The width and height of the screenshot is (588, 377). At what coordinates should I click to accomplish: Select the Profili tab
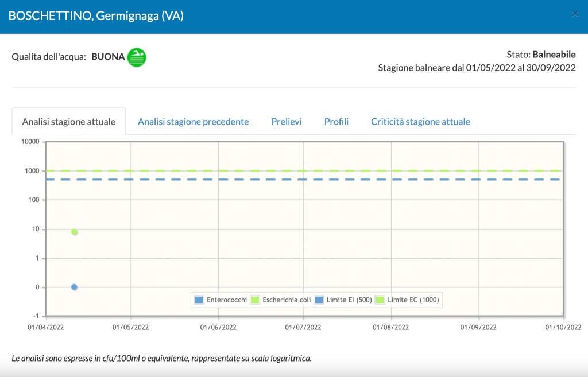336,122
